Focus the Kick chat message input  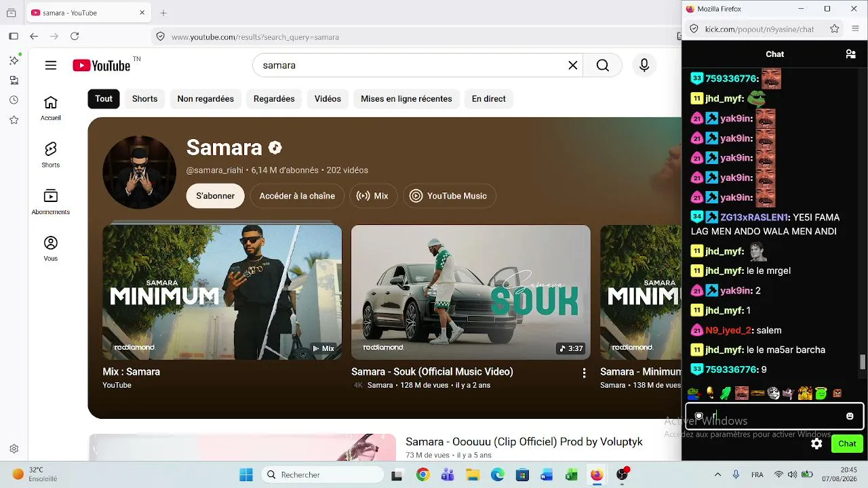coord(774,416)
